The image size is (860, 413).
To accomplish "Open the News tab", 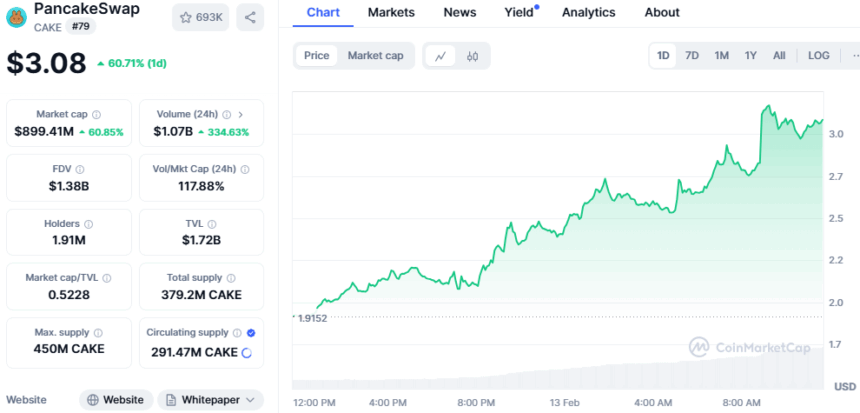I will (x=460, y=12).
